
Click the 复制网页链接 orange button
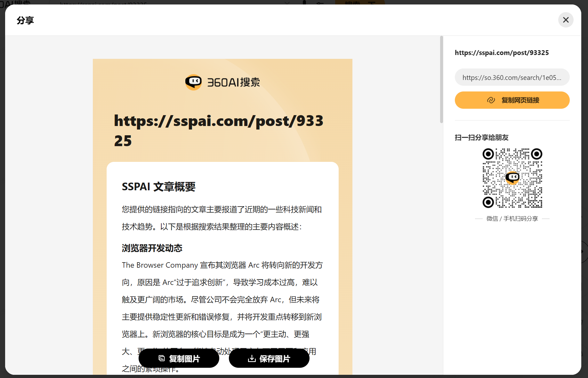(x=512, y=100)
